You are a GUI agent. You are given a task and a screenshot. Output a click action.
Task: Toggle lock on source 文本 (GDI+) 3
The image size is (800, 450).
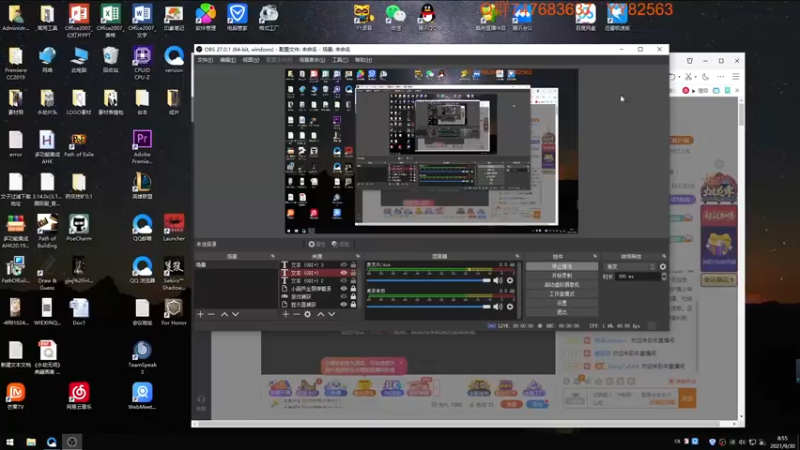(353, 265)
